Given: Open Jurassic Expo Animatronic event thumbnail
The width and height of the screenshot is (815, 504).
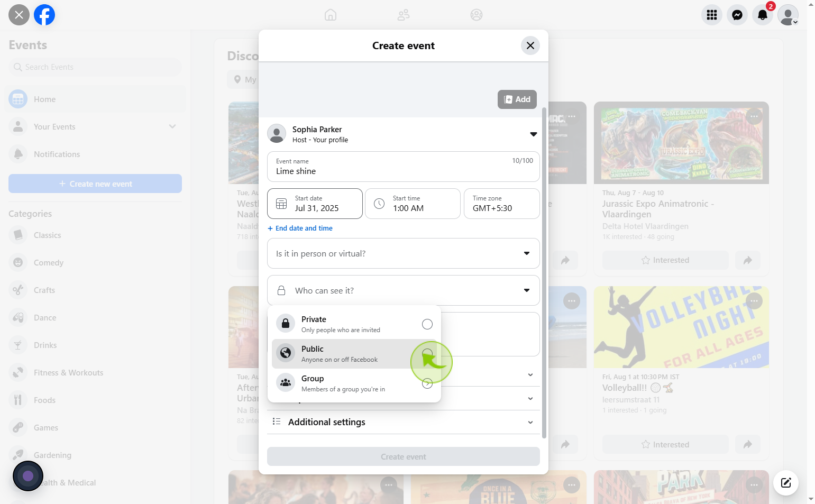Looking at the screenshot, I should (681, 143).
